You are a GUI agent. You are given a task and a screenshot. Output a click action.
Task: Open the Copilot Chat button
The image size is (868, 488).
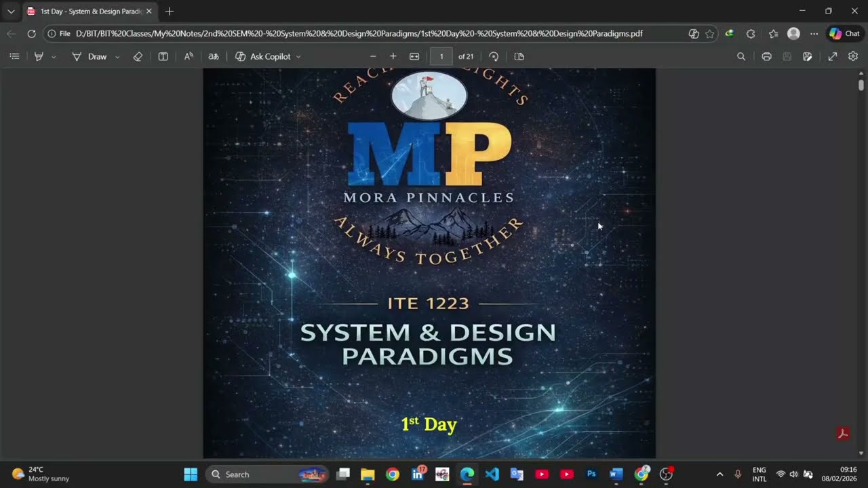click(x=844, y=33)
